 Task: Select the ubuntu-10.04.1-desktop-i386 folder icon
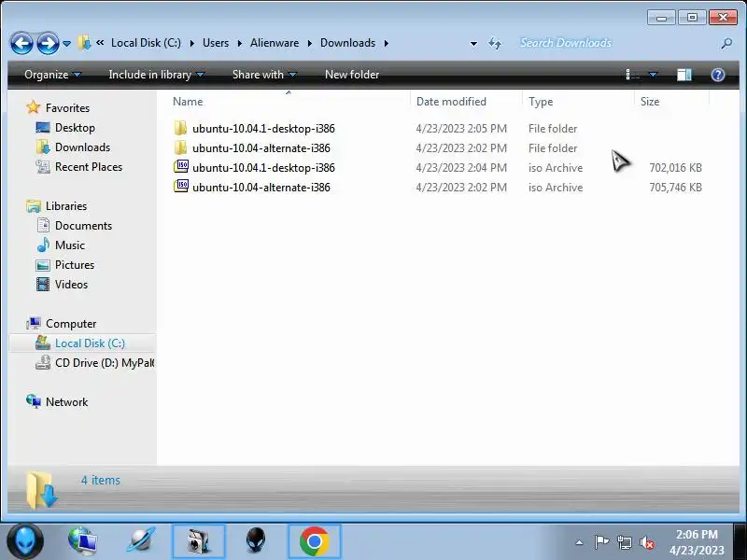[x=180, y=128]
